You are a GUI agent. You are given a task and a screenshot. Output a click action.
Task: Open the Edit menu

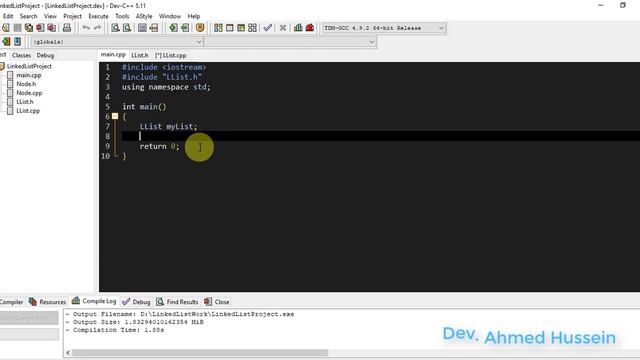pyautogui.click(x=8, y=16)
